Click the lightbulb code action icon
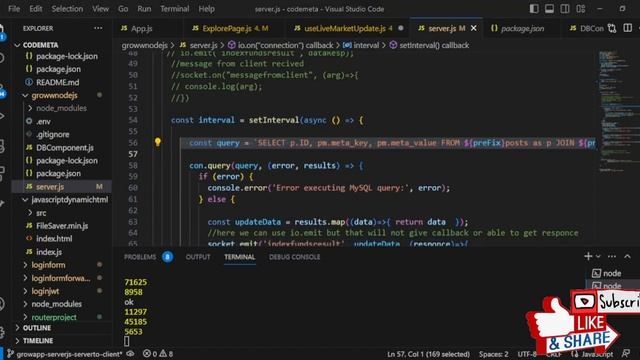Viewport: 640px width, 360px height. [158, 142]
